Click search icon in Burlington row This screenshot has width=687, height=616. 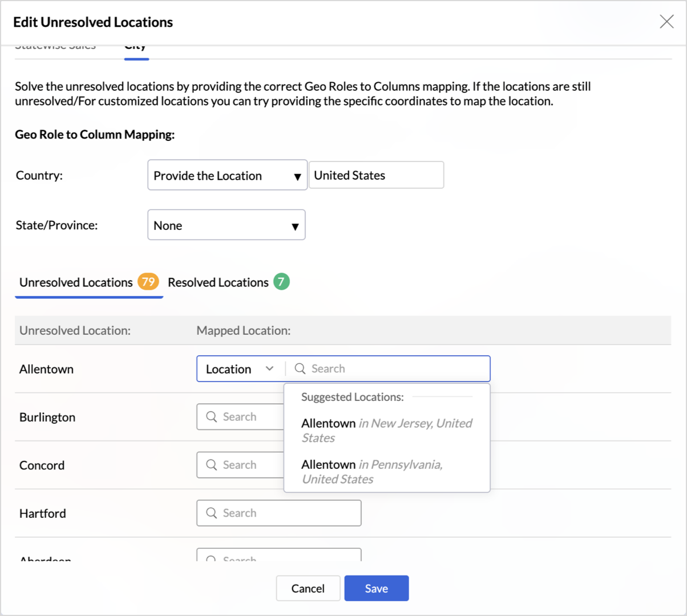(212, 417)
